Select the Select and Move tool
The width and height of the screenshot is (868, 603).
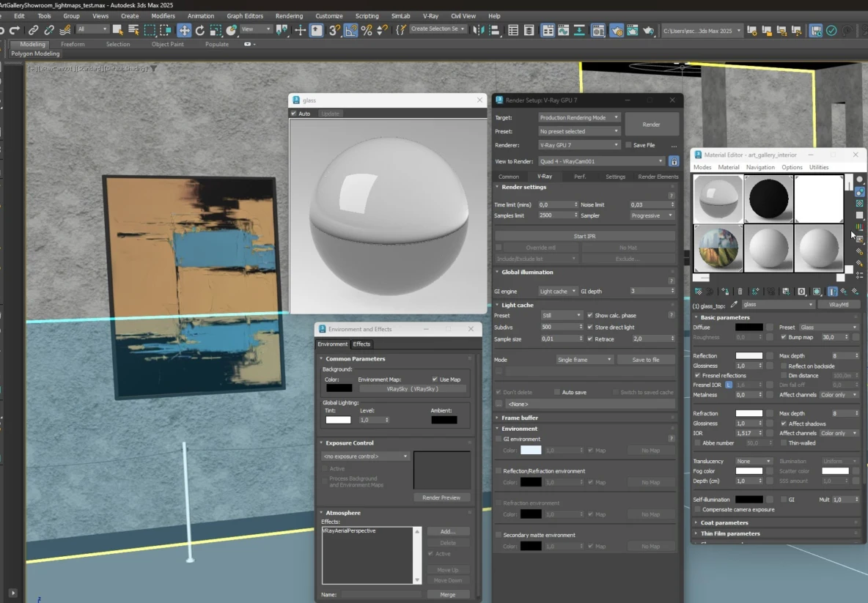pyautogui.click(x=185, y=31)
